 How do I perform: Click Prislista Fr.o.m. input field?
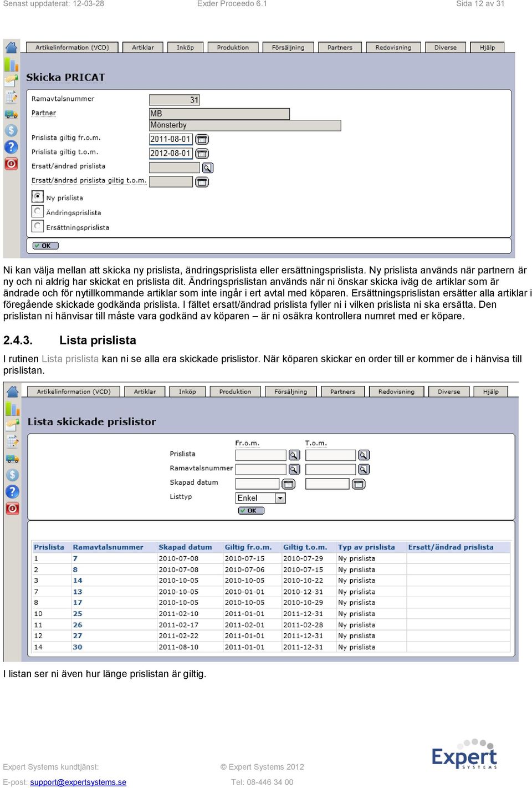coord(260,455)
